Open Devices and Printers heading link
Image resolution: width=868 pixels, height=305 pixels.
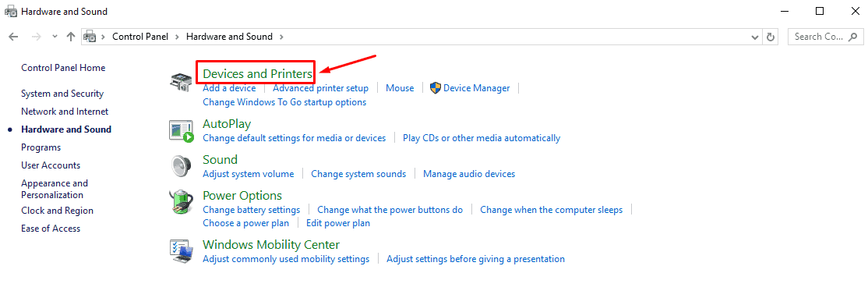pyautogui.click(x=258, y=73)
